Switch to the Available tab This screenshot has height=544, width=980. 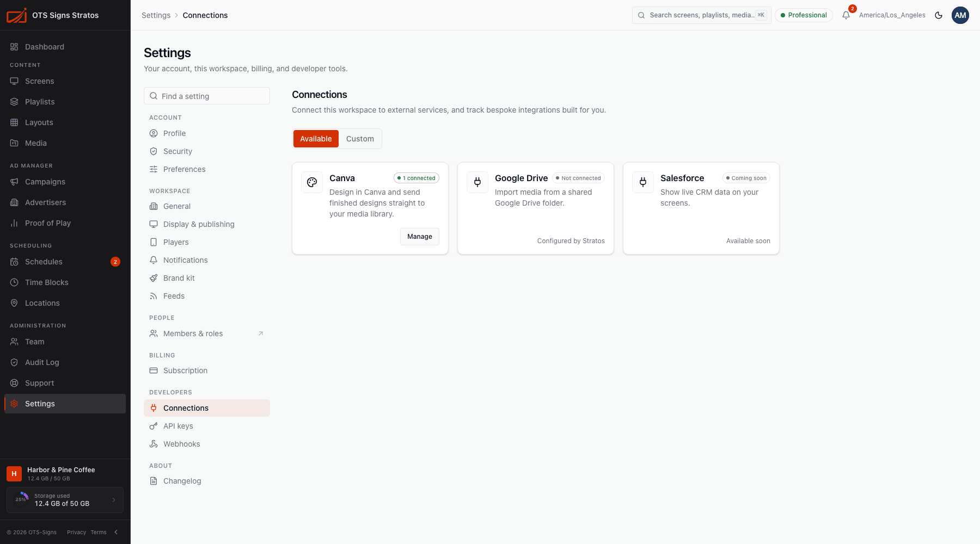pyautogui.click(x=316, y=139)
